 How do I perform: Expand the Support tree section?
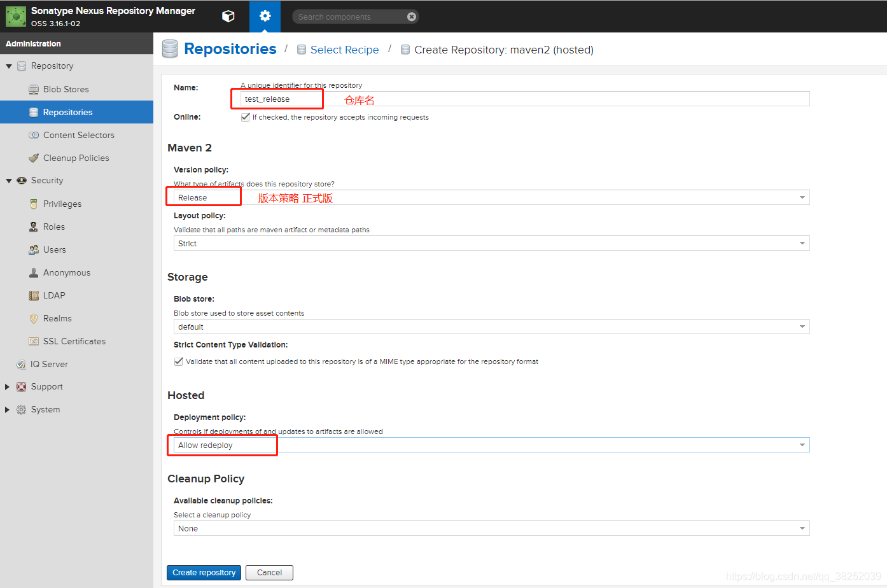8,387
